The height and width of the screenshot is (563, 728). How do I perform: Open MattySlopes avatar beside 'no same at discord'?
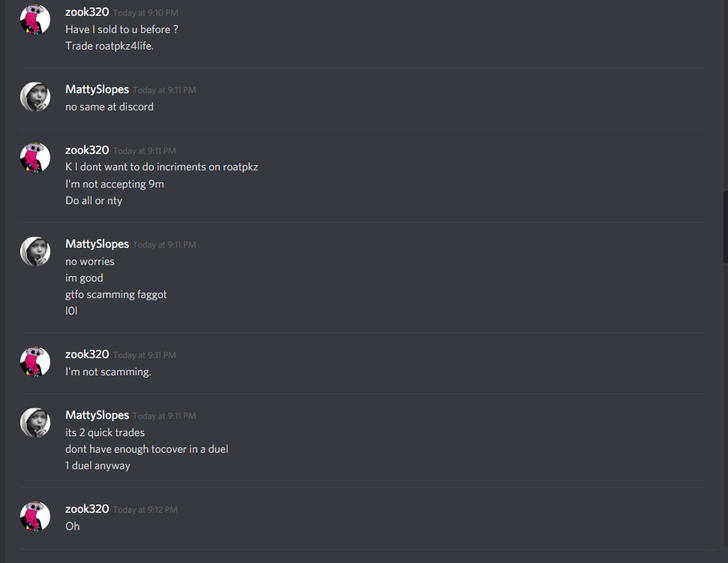(x=35, y=97)
